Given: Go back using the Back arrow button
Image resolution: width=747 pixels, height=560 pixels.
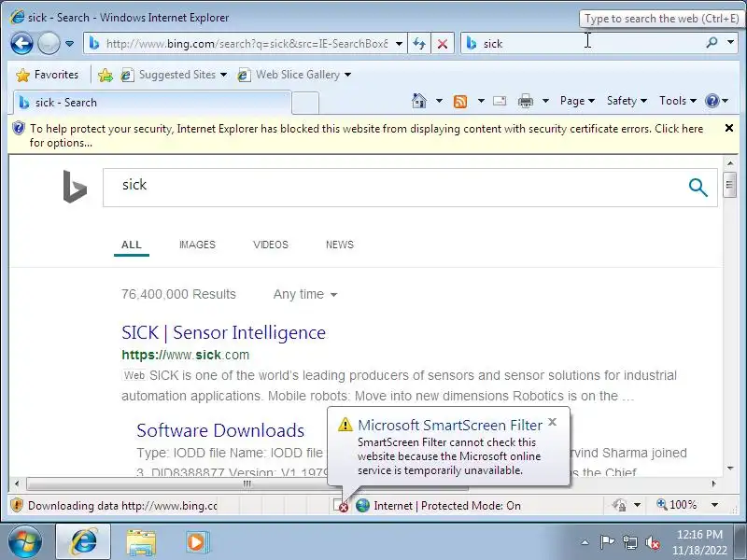Looking at the screenshot, I should tap(21, 44).
